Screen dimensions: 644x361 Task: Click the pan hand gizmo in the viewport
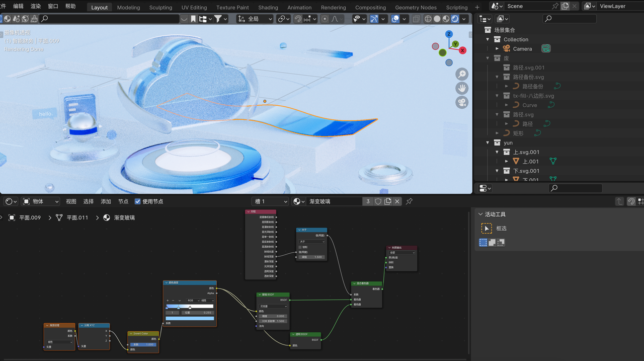pos(462,88)
